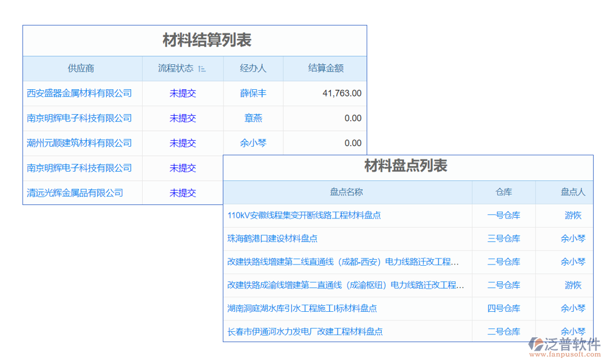Click handler name 童燕

point(253,118)
